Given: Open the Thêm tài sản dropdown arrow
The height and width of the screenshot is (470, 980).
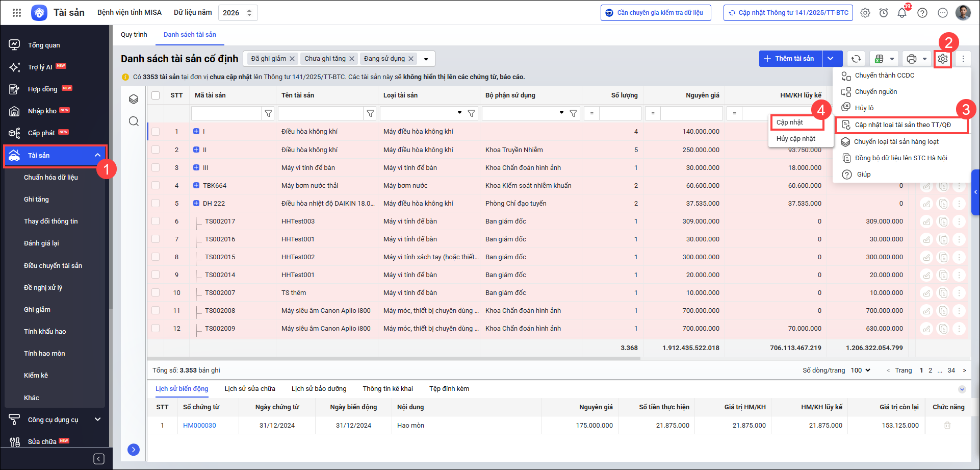Looking at the screenshot, I should coord(831,59).
